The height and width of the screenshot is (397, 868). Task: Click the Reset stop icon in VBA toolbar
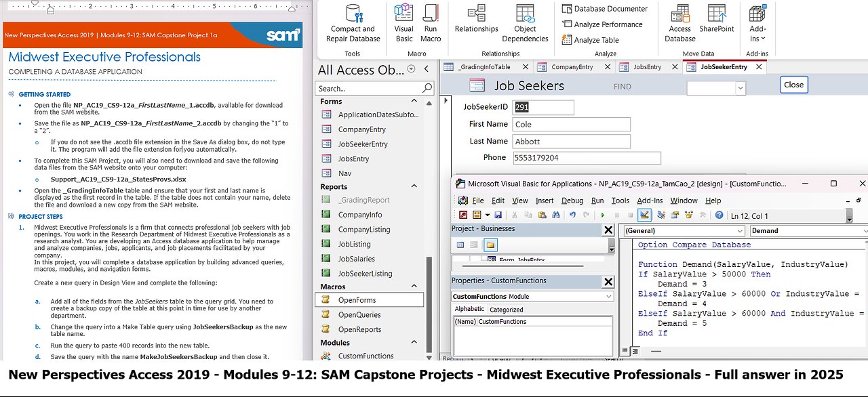[630, 215]
